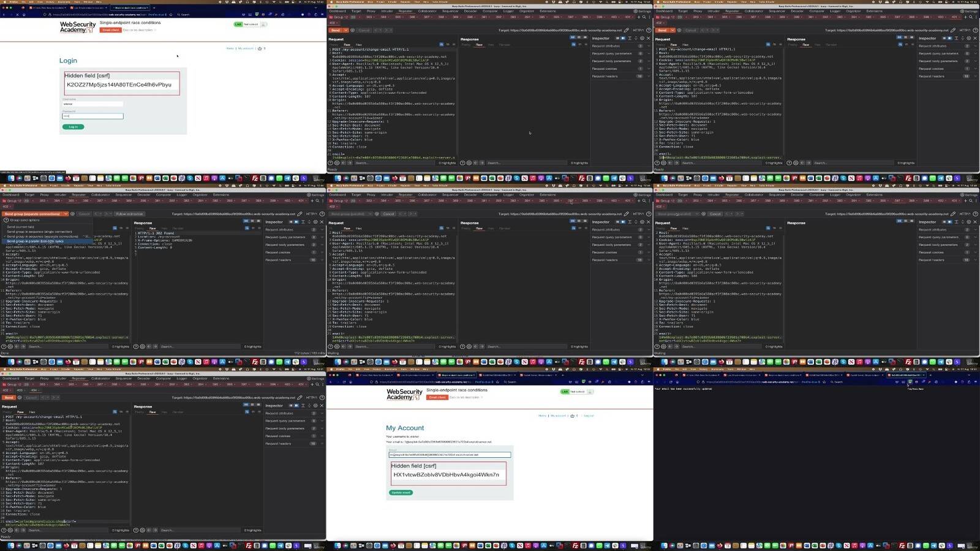
Task: Click tab search magnifier in the 302-response Burp window
Action: [317, 200]
